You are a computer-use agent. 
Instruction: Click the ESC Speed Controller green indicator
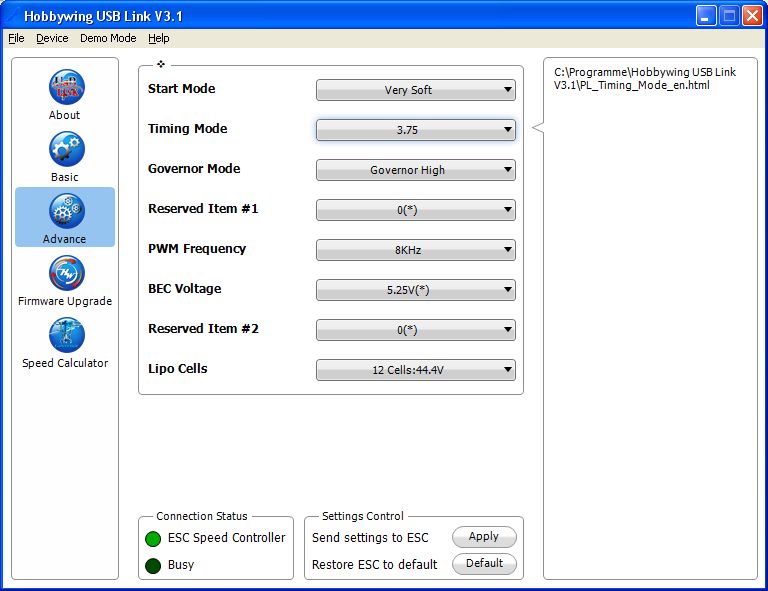pos(153,539)
